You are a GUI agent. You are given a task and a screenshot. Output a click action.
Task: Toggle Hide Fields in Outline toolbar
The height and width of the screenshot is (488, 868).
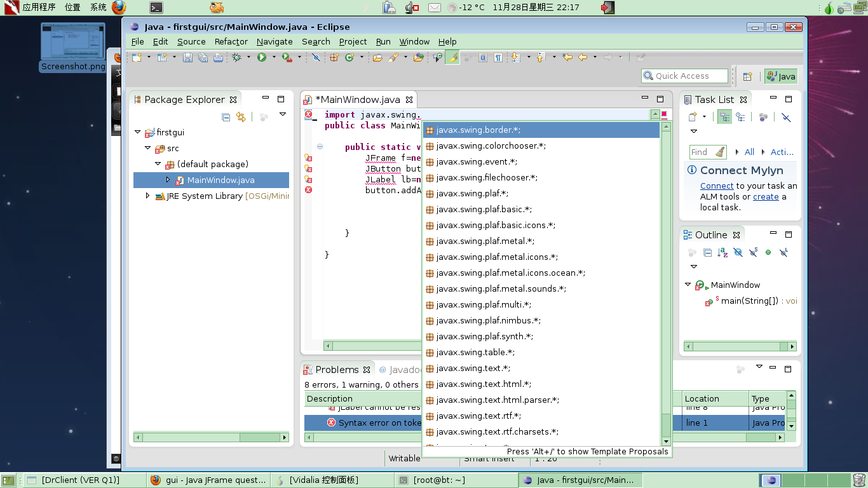click(738, 252)
